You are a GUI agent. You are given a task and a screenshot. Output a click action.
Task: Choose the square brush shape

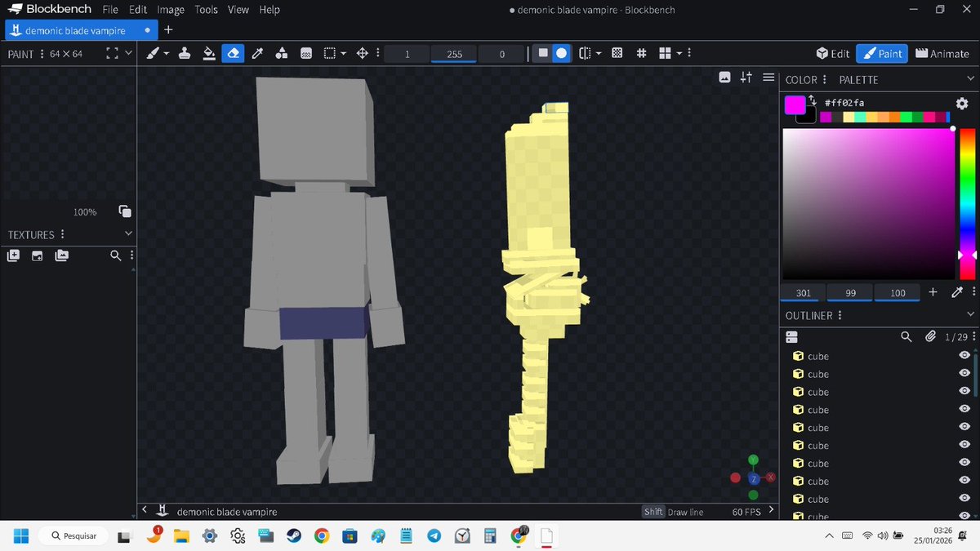pyautogui.click(x=543, y=53)
